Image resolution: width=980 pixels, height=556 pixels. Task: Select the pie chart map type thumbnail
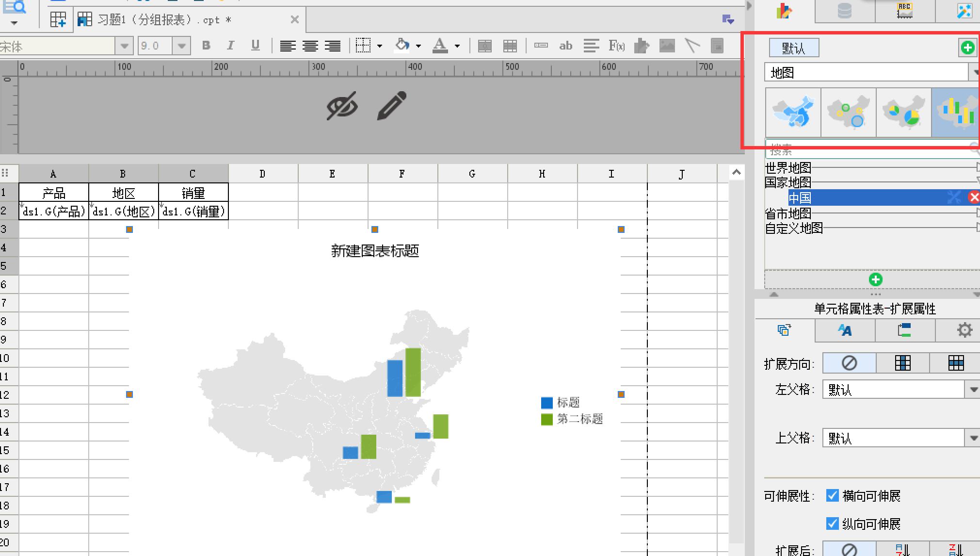[x=903, y=113]
